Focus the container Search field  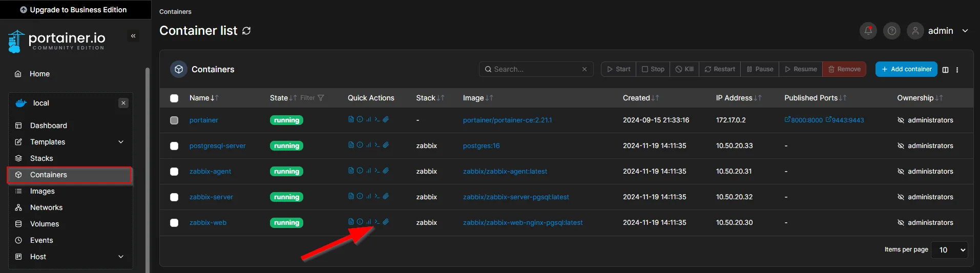[x=536, y=69]
